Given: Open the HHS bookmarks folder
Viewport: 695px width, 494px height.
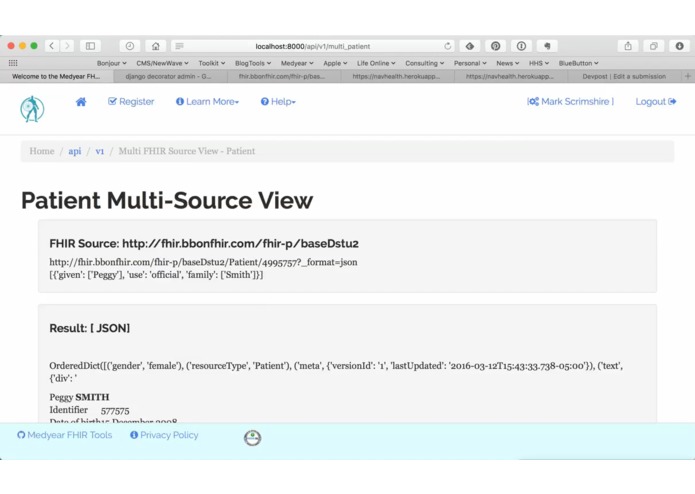Looking at the screenshot, I should click(539, 63).
